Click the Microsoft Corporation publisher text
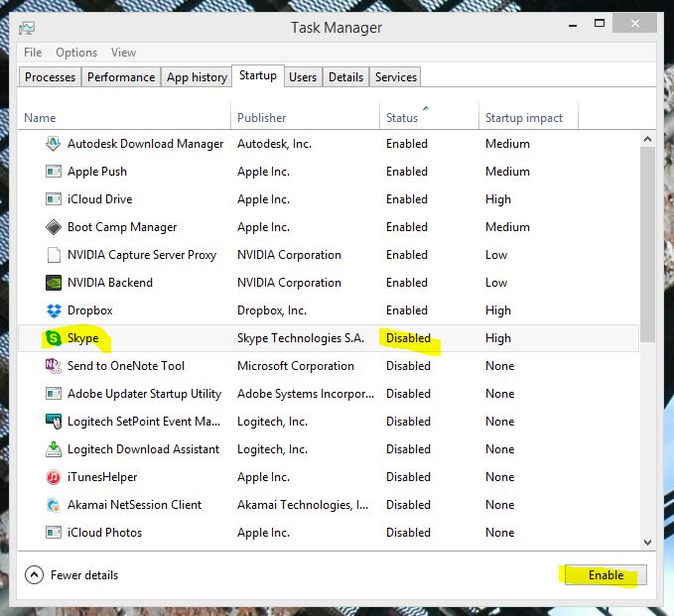This screenshot has width=674, height=616. [295, 366]
